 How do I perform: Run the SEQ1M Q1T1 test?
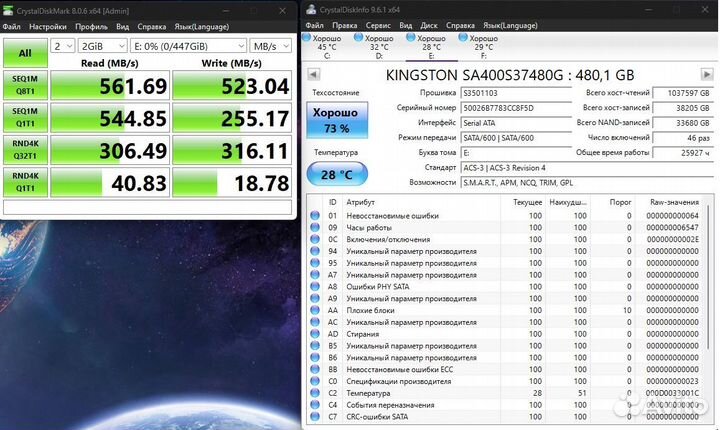[x=25, y=118]
